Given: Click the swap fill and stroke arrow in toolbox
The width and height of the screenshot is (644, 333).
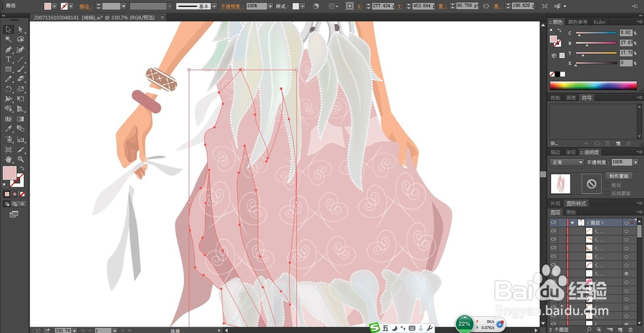Looking at the screenshot, I should point(22,168).
